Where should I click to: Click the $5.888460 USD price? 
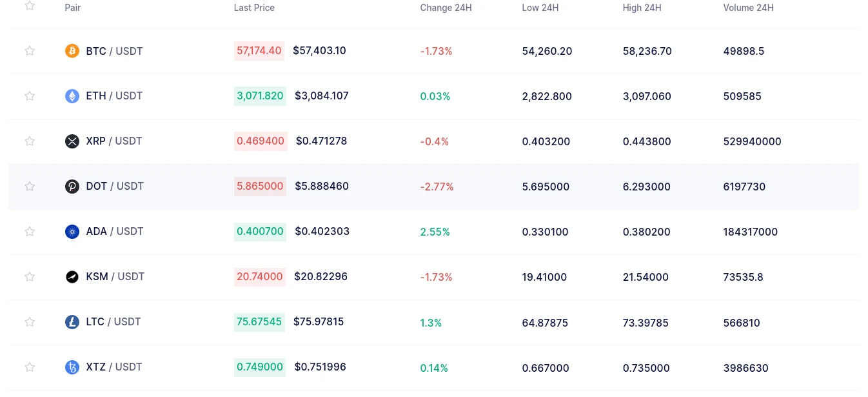coord(322,187)
